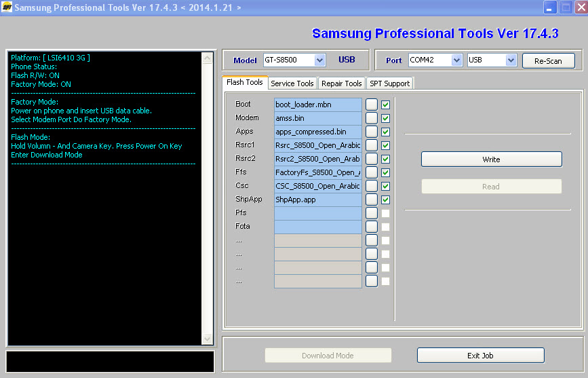The height and width of the screenshot is (378, 588).
Task: Click the amss.bin file field
Action: tap(318, 118)
